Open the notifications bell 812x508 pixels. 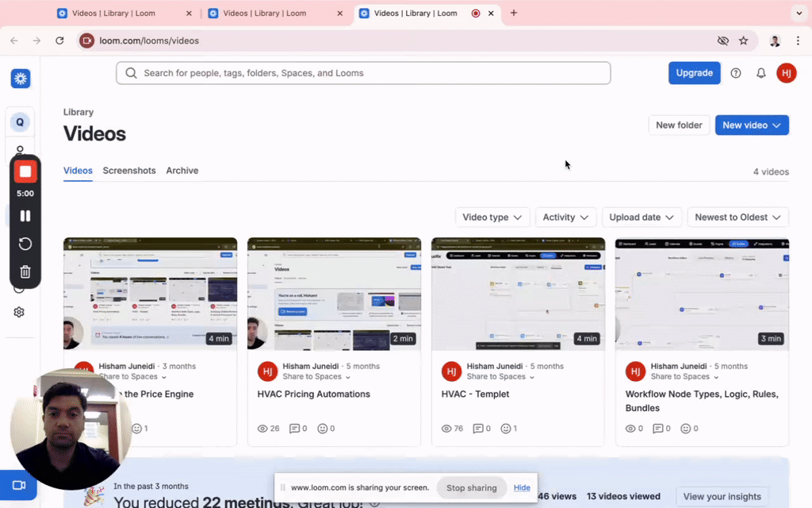coord(760,73)
